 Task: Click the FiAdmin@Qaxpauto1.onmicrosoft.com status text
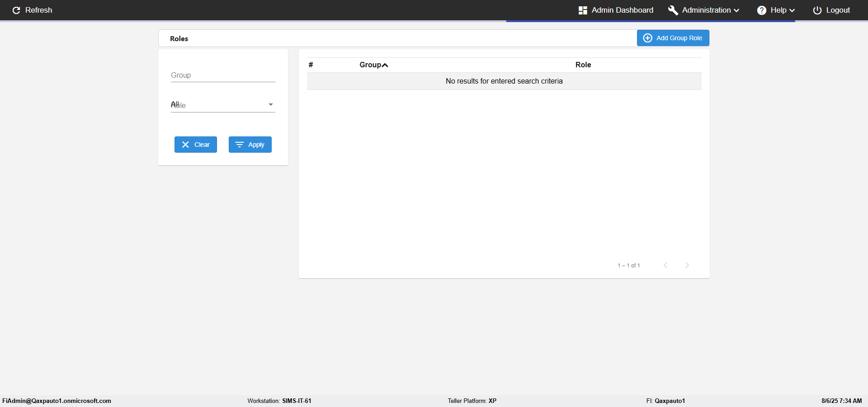[57, 401]
